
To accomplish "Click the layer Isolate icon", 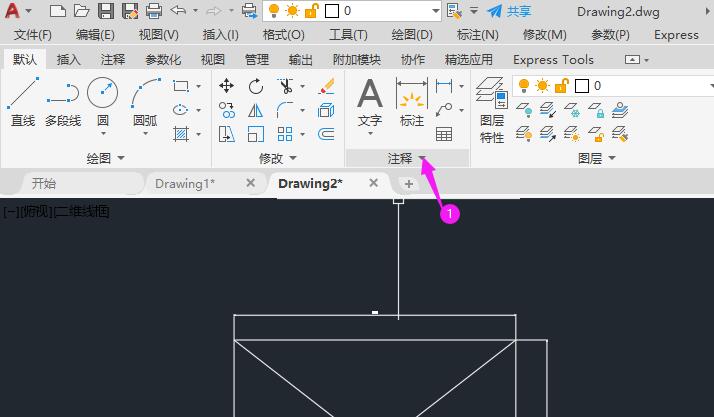I will 547,110.
